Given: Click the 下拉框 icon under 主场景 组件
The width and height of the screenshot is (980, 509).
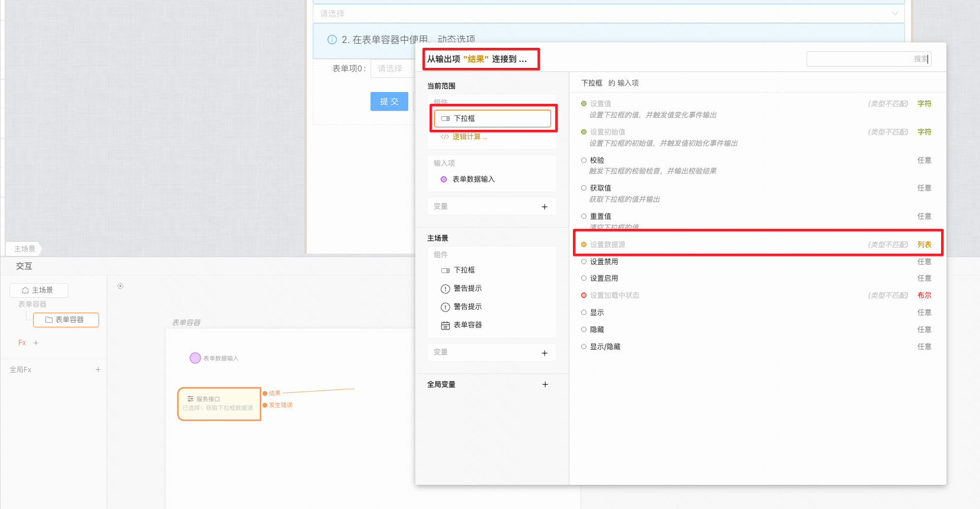Looking at the screenshot, I should point(445,270).
